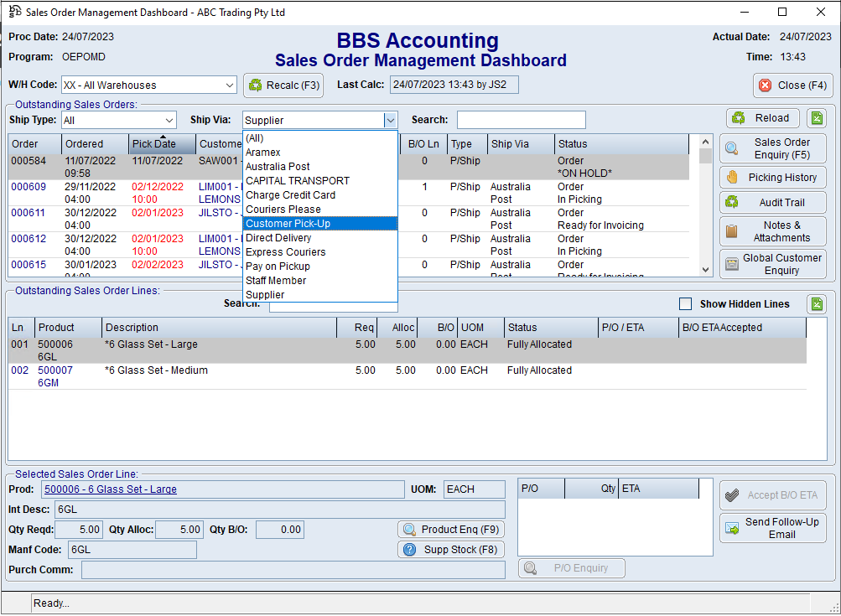Click the Global Customer Enquiry icon
This screenshot has height=616, width=841.
pyautogui.click(x=732, y=264)
